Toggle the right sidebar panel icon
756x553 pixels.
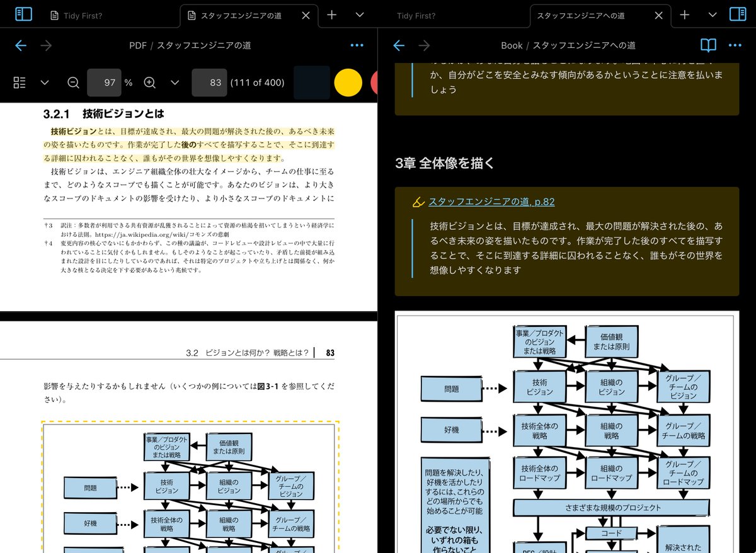(738, 14)
